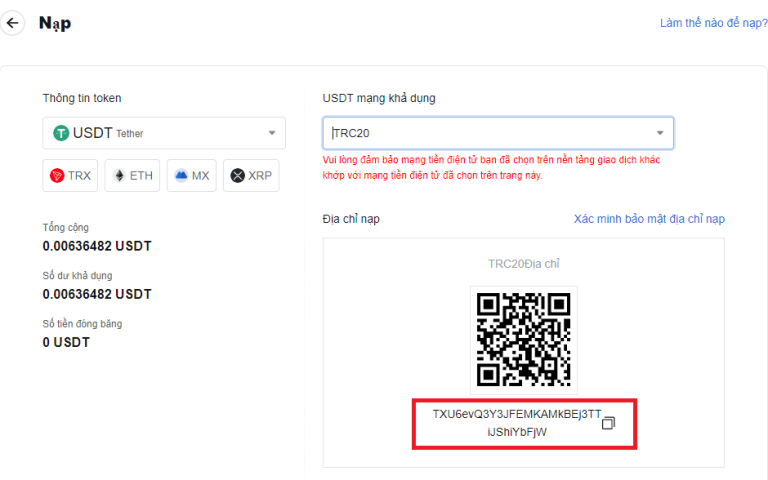The width and height of the screenshot is (768, 480).
Task: Click the 'Nạp' page title
Action: tap(55, 23)
